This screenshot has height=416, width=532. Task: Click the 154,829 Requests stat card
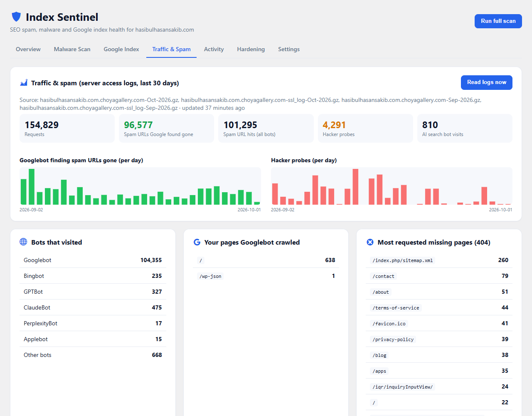click(67, 129)
